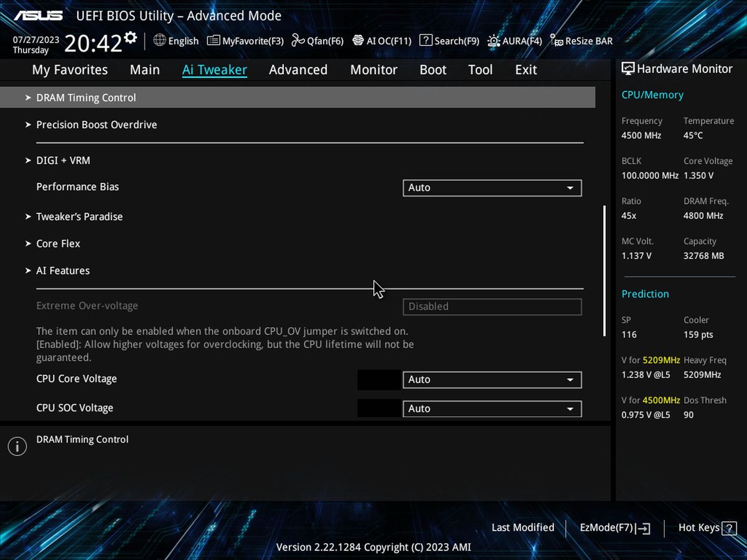
Task: Switch to the Boot tab
Action: click(x=433, y=70)
